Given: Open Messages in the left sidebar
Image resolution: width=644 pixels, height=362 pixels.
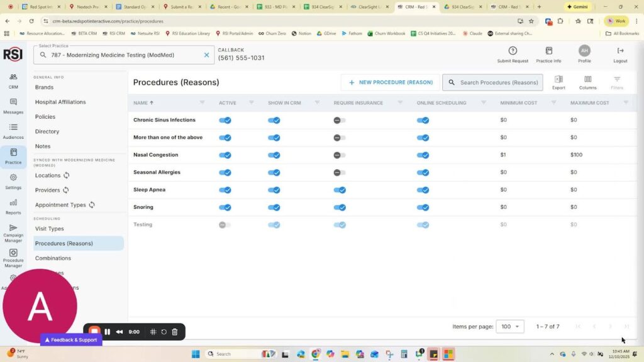Looking at the screenshot, I should click(13, 106).
